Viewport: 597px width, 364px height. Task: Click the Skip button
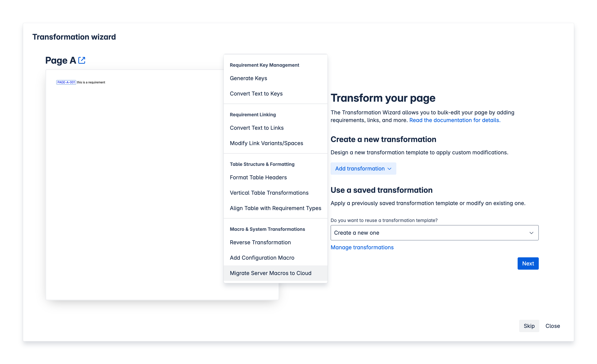(529, 326)
